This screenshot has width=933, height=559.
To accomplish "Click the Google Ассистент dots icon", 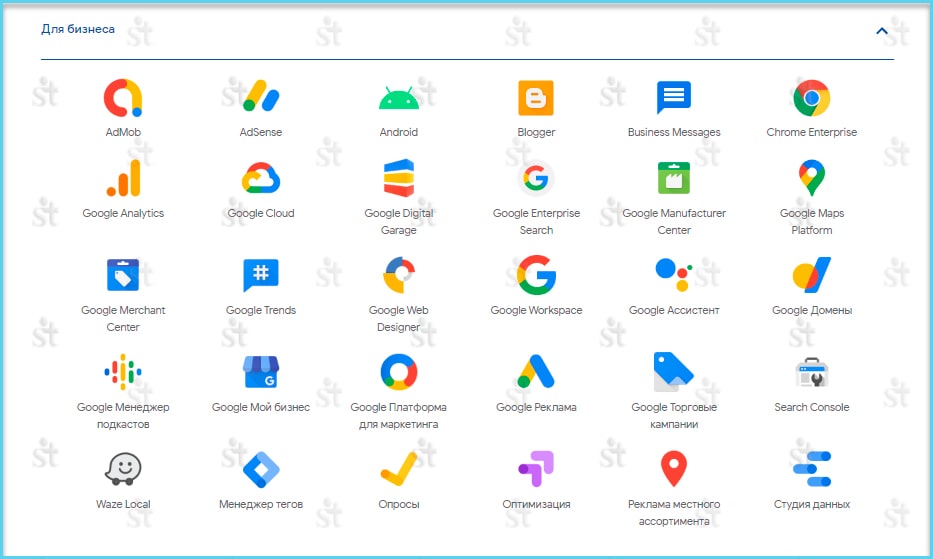I will 674,274.
